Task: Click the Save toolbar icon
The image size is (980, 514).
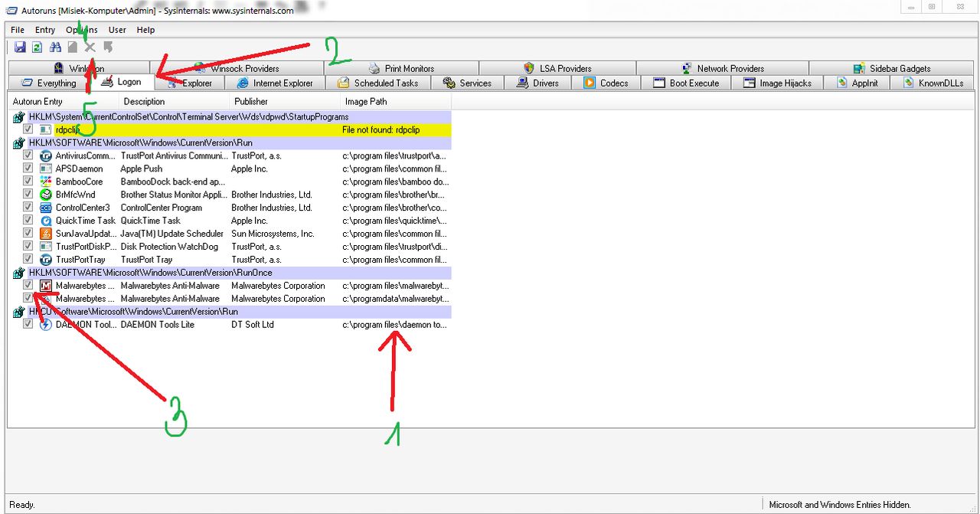Action: pyautogui.click(x=20, y=47)
